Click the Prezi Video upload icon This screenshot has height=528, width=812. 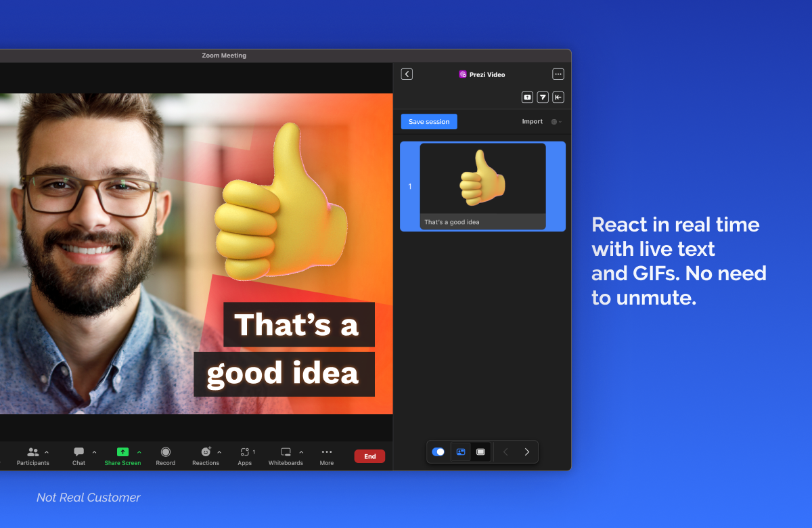pos(527,97)
